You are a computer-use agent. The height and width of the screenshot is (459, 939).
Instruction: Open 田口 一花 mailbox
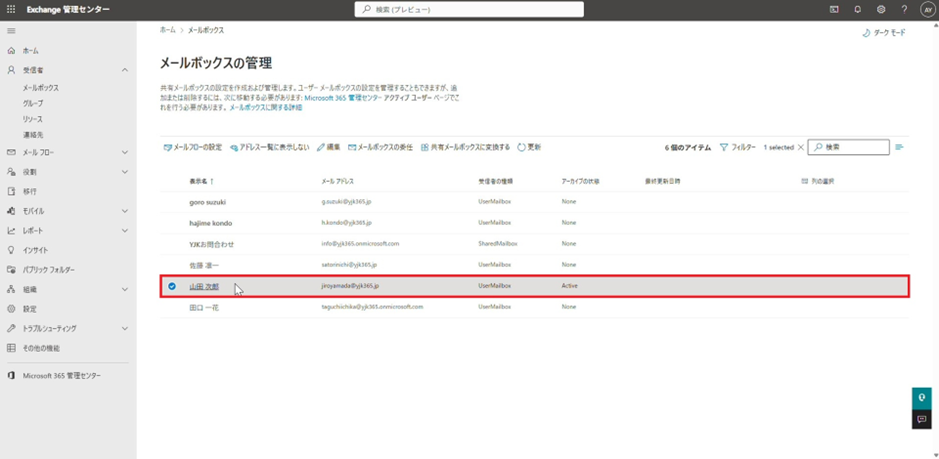(x=202, y=307)
